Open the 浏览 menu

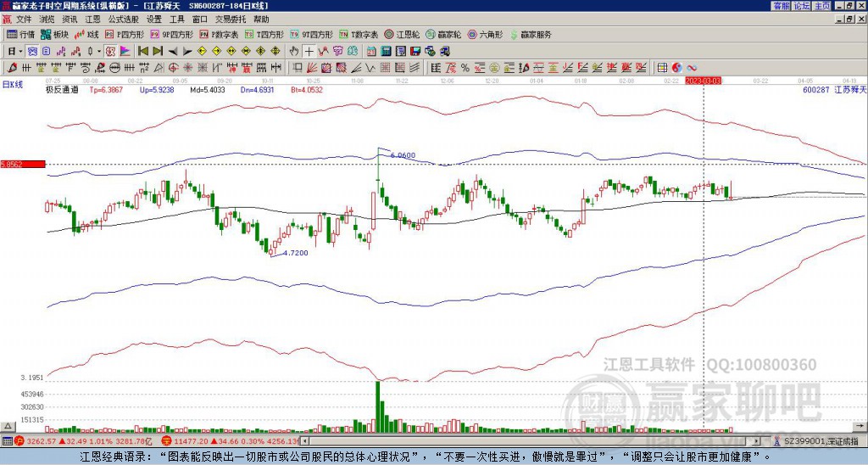[x=47, y=20]
